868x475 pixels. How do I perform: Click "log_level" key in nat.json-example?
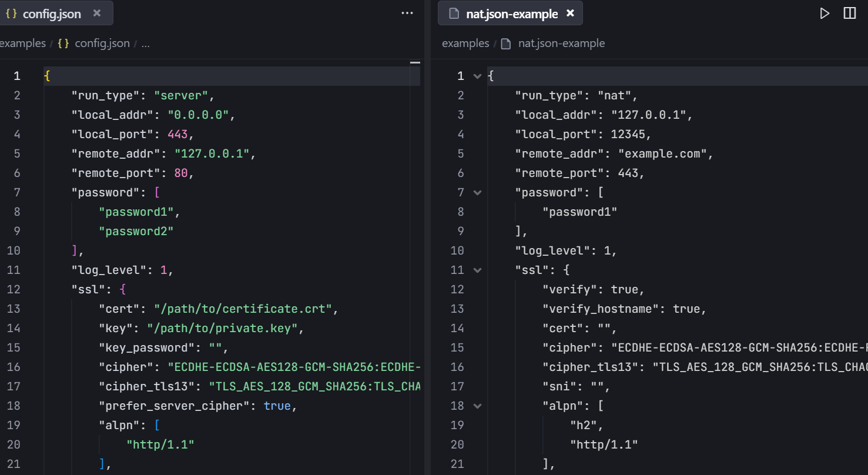[x=552, y=250]
